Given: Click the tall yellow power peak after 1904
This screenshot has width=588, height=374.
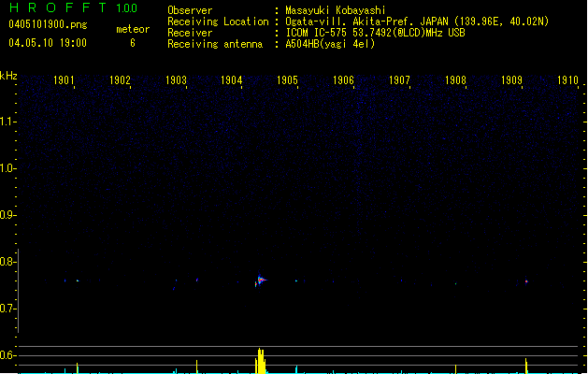Looking at the screenshot, I should pyautogui.click(x=261, y=361).
